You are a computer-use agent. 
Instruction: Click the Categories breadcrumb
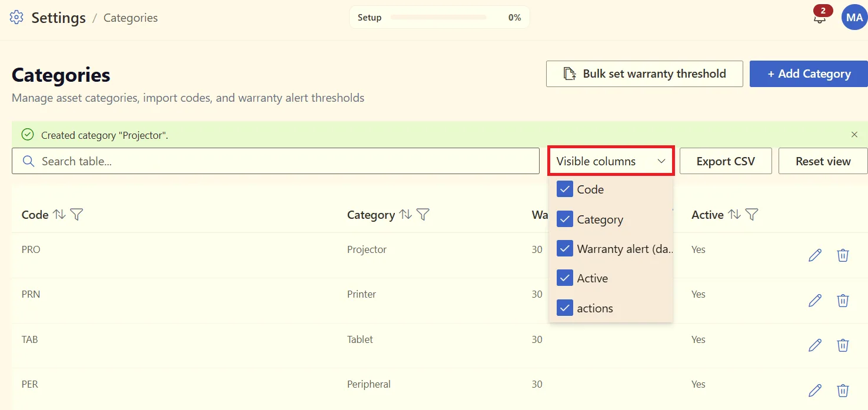coord(131,18)
